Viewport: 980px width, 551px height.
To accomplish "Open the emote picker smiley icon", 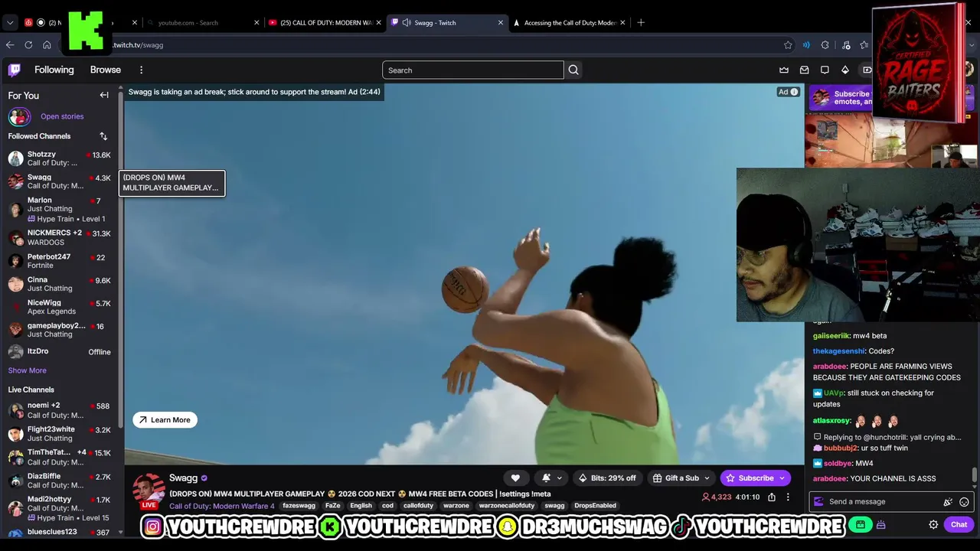I will [964, 502].
